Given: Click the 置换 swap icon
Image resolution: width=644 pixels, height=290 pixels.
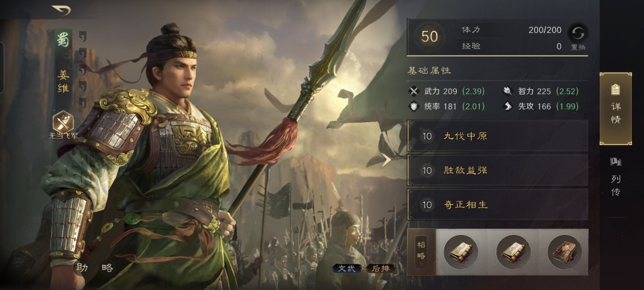Looking at the screenshot, I should coord(578,33).
